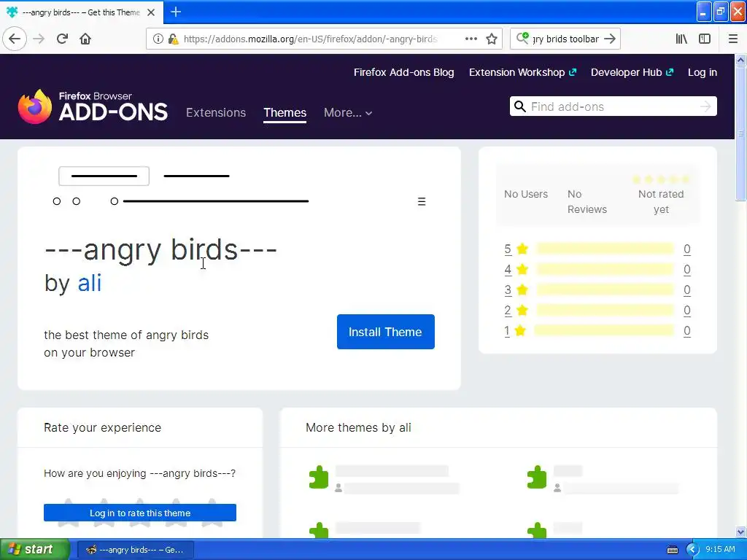Click the Install Theme button
Viewport: 747px width, 560px height.
click(385, 332)
